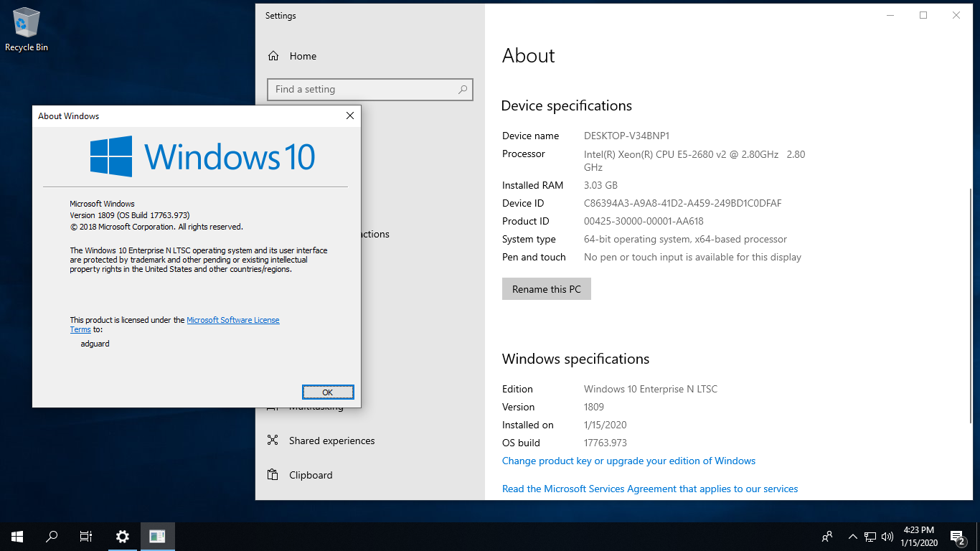The width and height of the screenshot is (980, 551).
Task: Click the 2018 Microsoft Corporation copyright line
Action: click(x=156, y=227)
